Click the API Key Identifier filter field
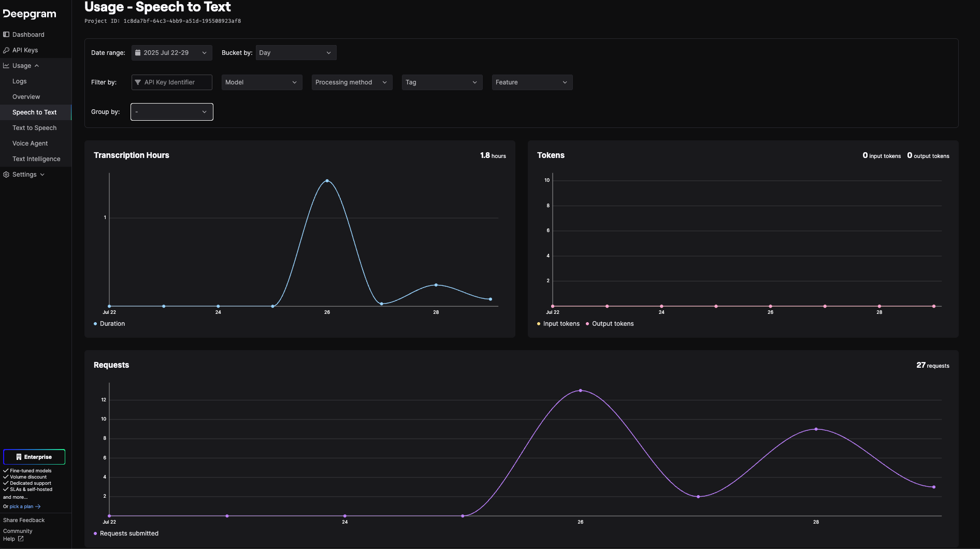Viewport: 980px width, 549px height. click(171, 82)
